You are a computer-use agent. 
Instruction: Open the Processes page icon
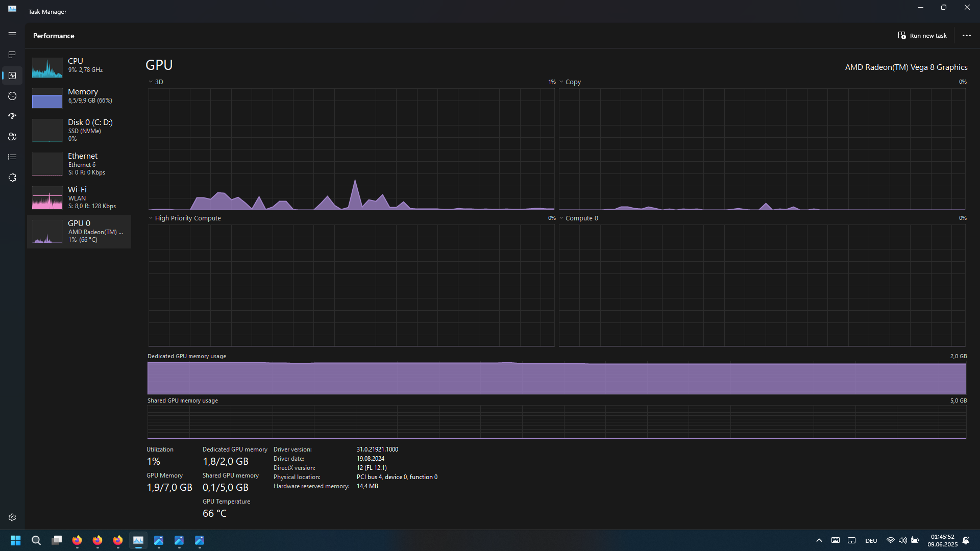[x=12, y=55]
